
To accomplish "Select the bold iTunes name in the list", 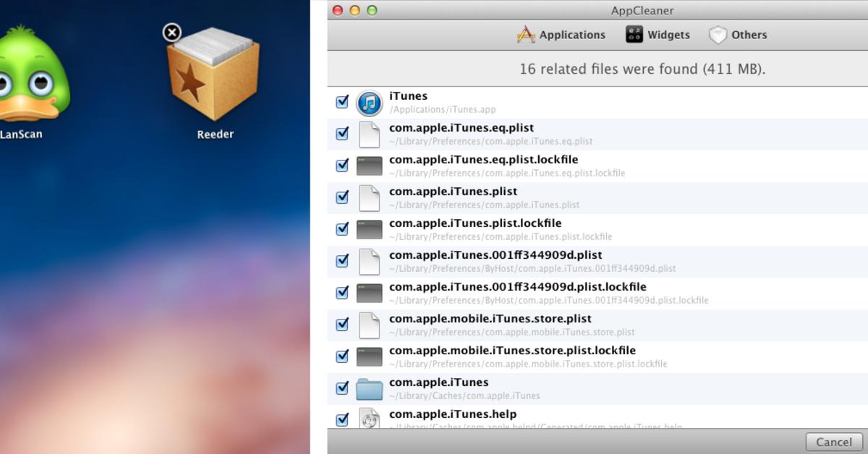I will [408, 96].
